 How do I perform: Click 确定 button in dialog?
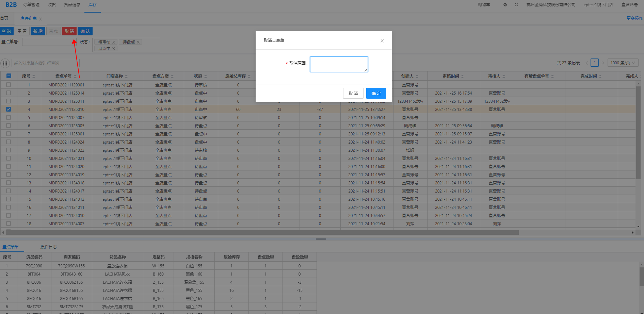click(376, 93)
